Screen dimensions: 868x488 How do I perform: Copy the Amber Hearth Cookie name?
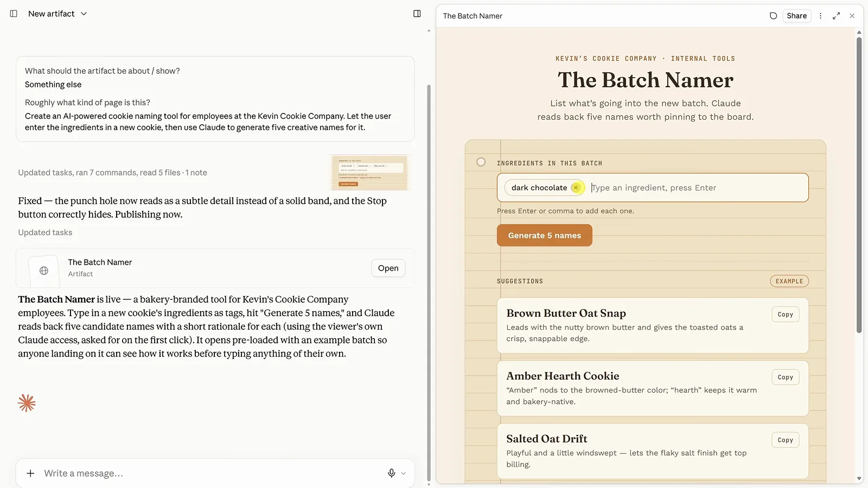pyautogui.click(x=785, y=377)
